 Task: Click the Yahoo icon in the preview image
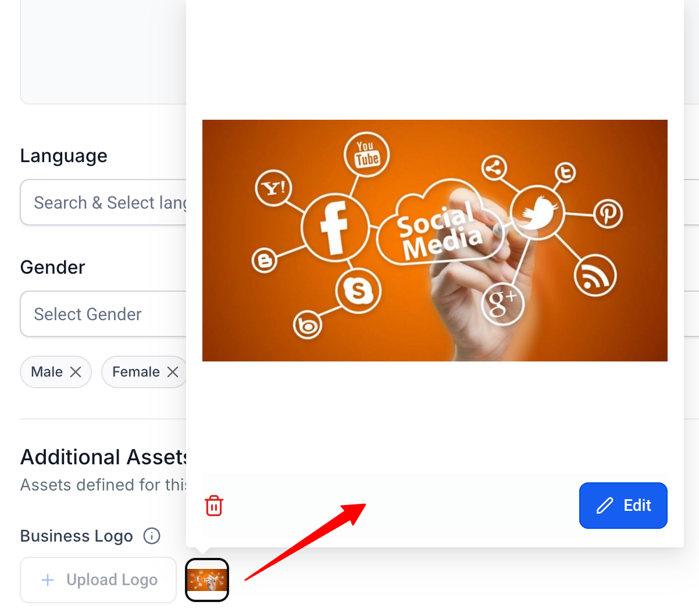(273, 188)
